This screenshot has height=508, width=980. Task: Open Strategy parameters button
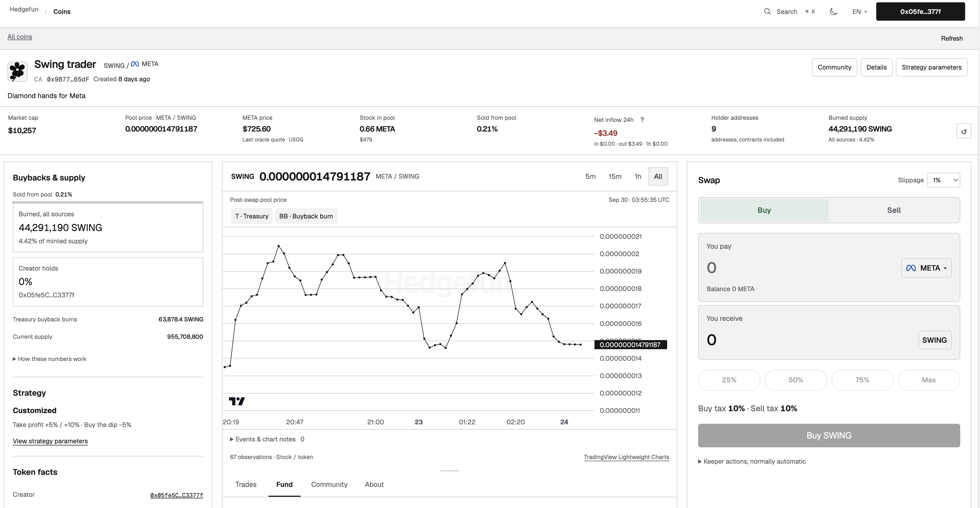[x=931, y=67]
